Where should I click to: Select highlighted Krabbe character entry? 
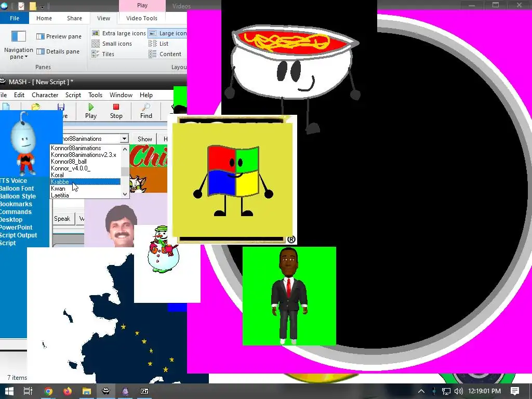coord(85,182)
